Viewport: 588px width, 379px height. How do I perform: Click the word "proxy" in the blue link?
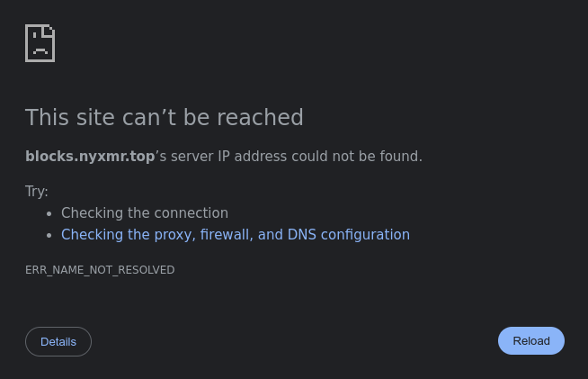pyautogui.click(x=172, y=235)
